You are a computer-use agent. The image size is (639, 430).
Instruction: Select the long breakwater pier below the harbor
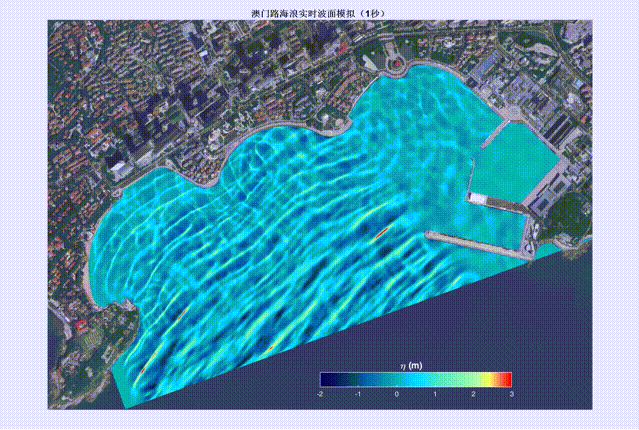coord(475,243)
